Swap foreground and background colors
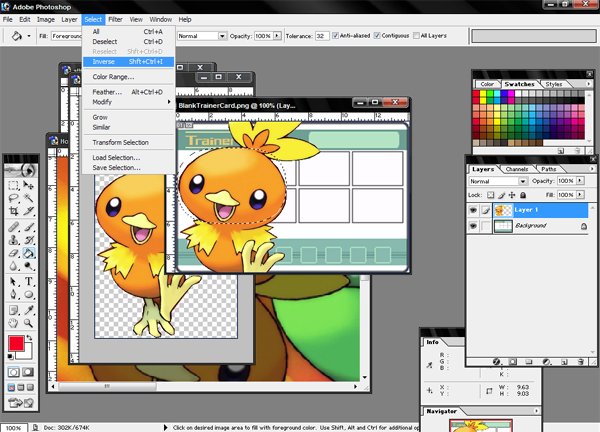 point(29,338)
